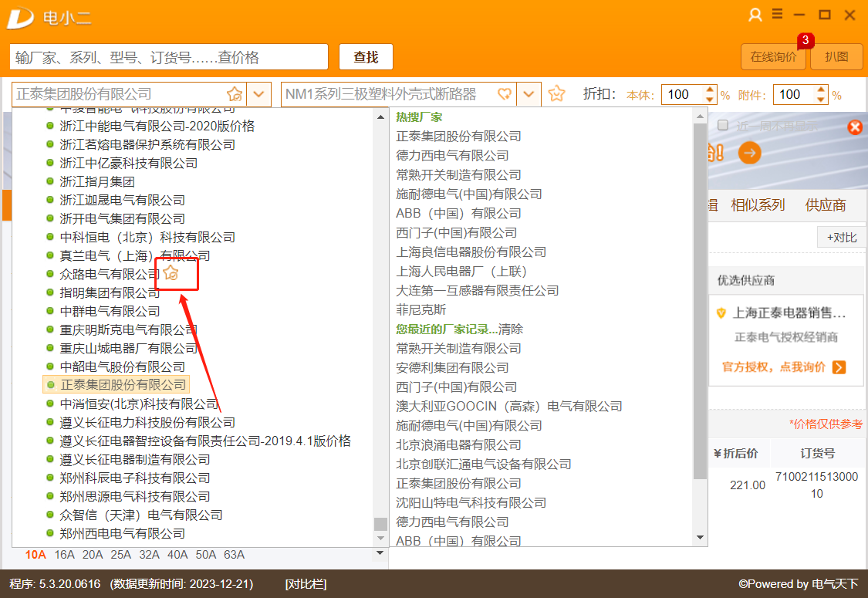Select the 32A current rating
The height and width of the screenshot is (598, 868).
[150, 555]
